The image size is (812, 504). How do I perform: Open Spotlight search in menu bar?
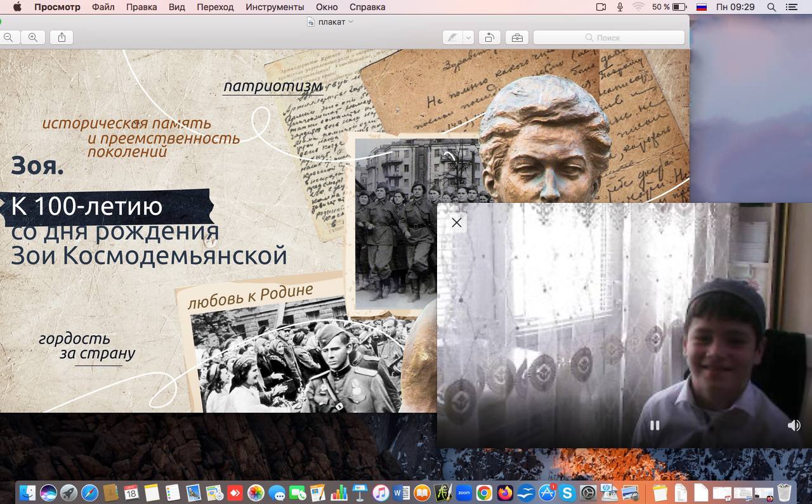pyautogui.click(x=771, y=7)
